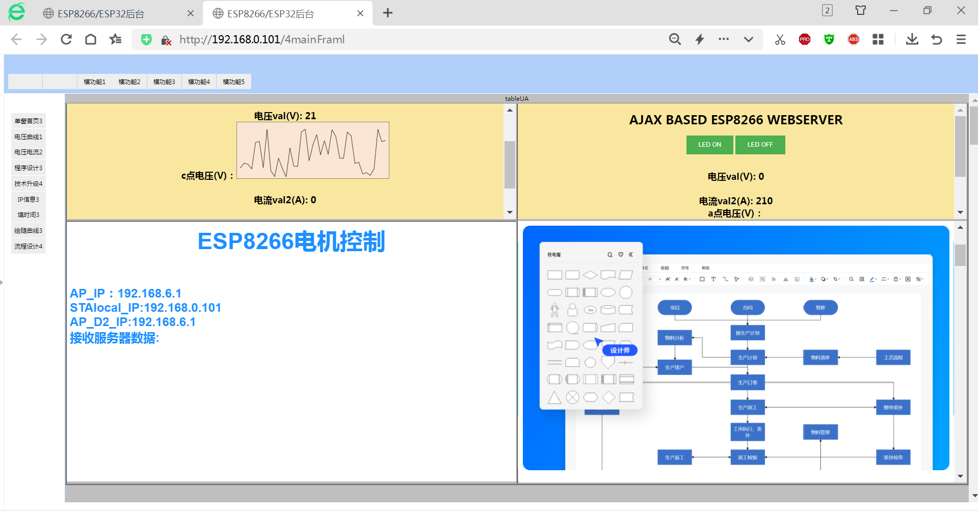The height and width of the screenshot is (512, 980).
Task: Click the '电流val2(A): 210' reading
Action: click(736, 201)
